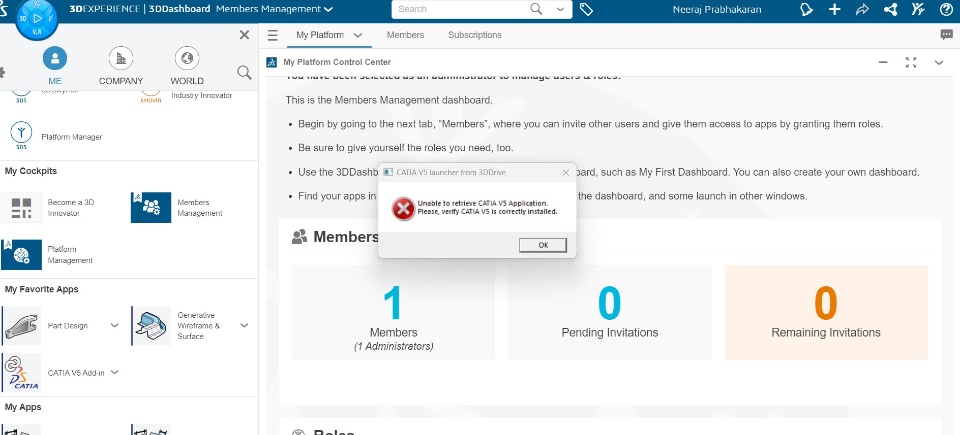Screen dimensions: 960x435
Task: Click the 3DDashboard title text
Action: click(179, 9)
